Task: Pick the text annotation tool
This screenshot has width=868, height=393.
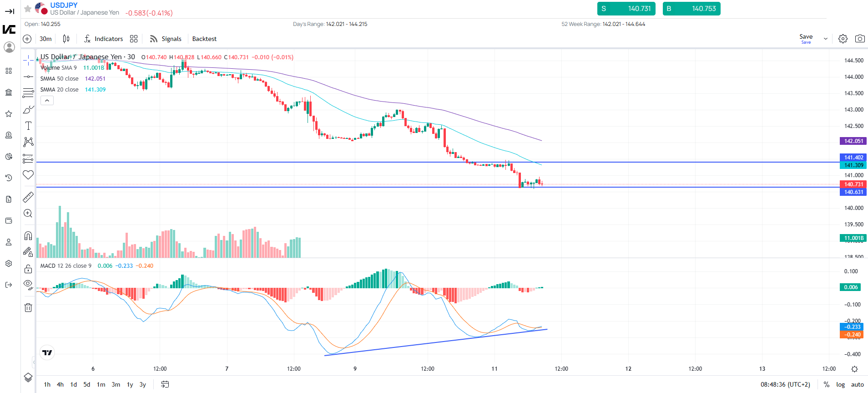Action: click(x=28, y=126)
